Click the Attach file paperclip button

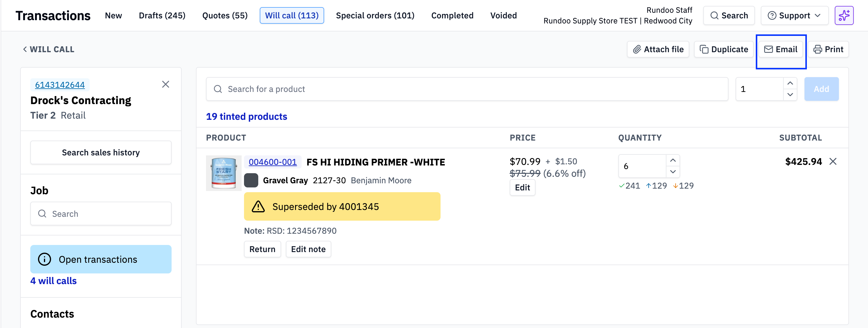click(x=658, y=50)
